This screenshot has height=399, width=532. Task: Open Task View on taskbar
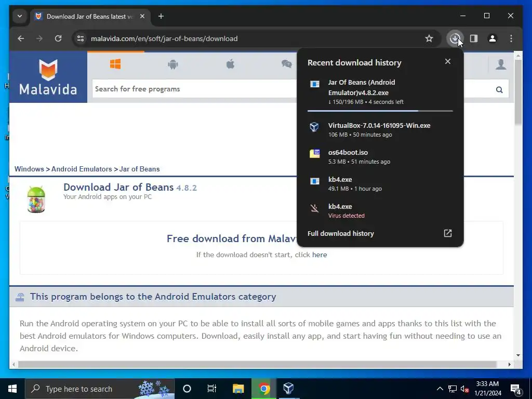(212, 389)
